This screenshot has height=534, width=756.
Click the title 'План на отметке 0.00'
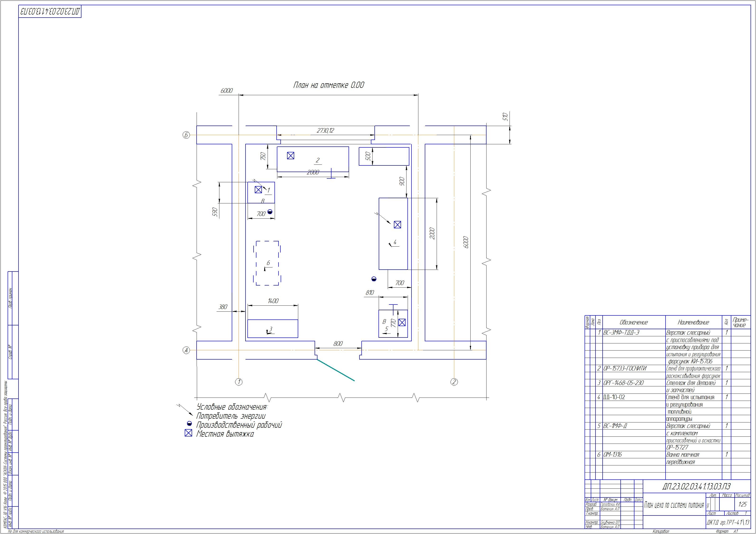click(329, 85)
